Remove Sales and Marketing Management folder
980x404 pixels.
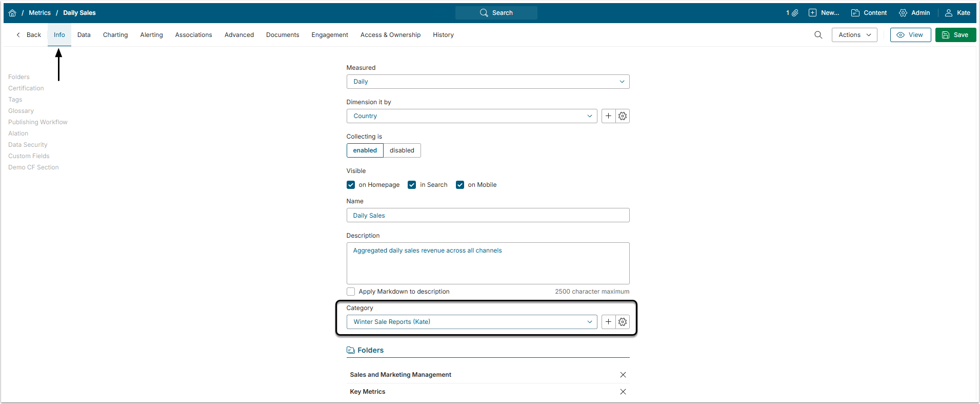click(623, 375)
